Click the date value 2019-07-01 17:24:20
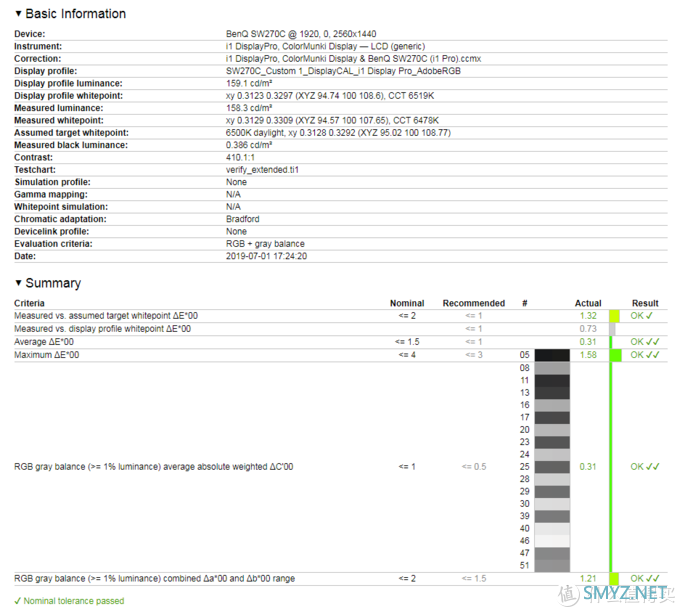 (x=266, y=256)
